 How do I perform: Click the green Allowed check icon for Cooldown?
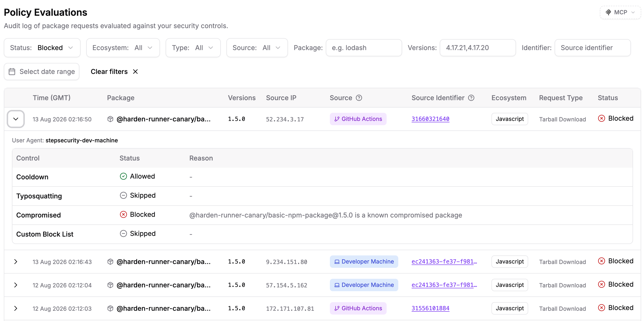tap(123, 176)
